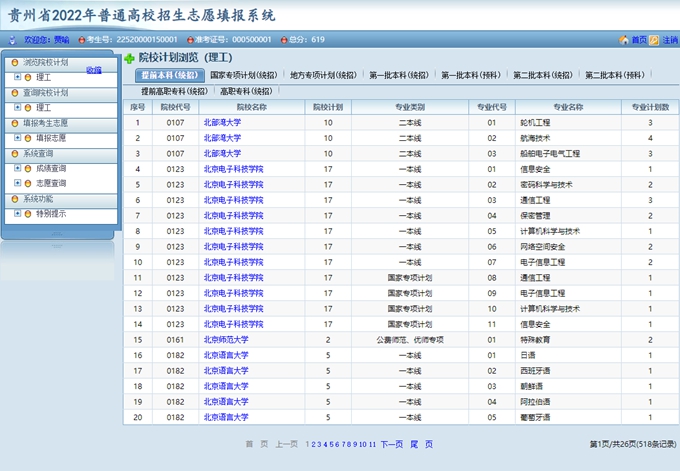Open 北京师范大学 link in row 15

(x=226, y=340)
